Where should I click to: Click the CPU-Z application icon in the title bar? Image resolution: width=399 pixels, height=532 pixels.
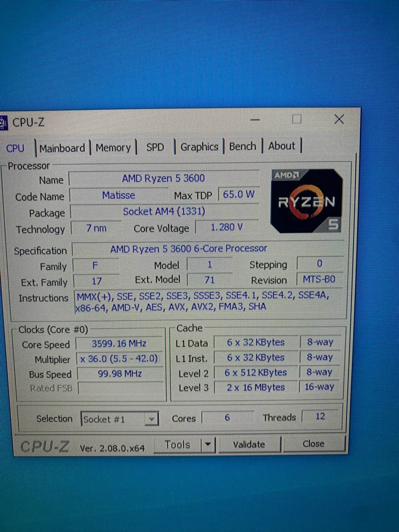tap(4, 122)
